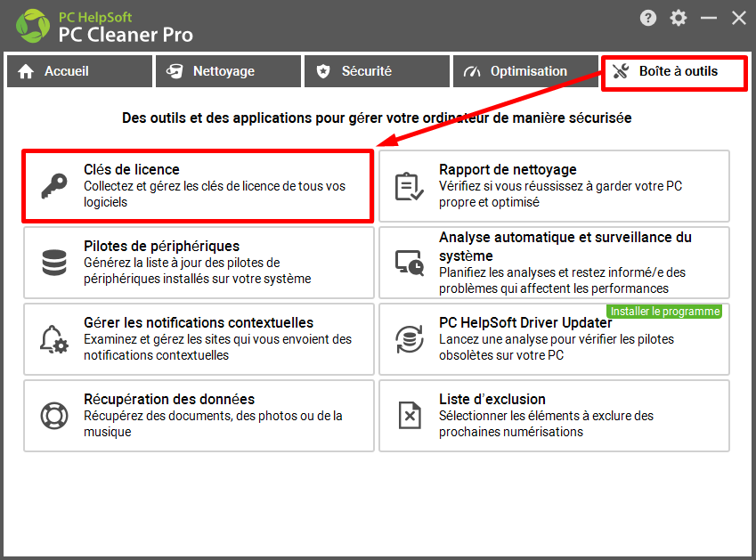Click description "Examinez et gérez les sites"
Screen dimensions: 756x560
pos(217,347)
